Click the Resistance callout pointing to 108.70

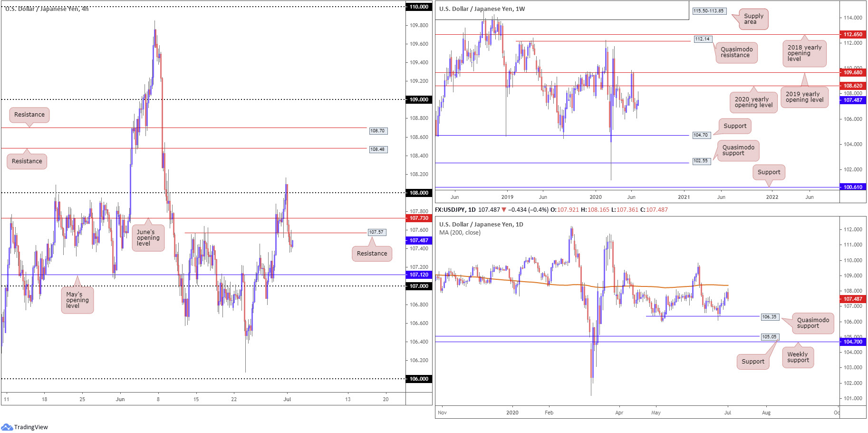pos(29,115)
